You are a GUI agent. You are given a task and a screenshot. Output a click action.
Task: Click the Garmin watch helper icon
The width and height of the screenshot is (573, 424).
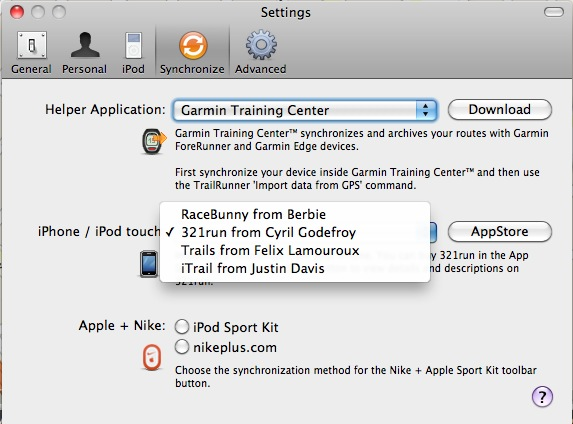(153, 141)
